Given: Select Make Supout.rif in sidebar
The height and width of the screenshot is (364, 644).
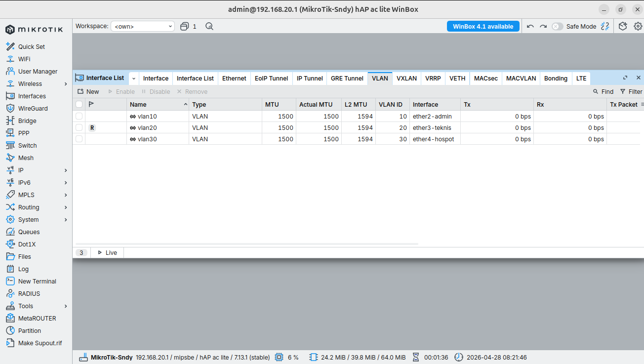Looking at the screenshot, I should (40, 343).
